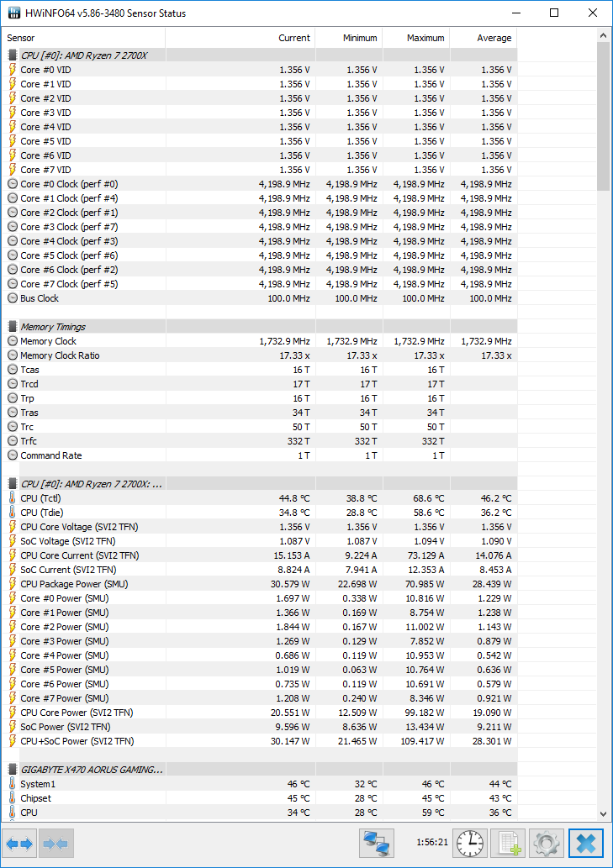The height and width of the screenshot is (868, 613).
Task: Click the 68.6 °C maximum Tctl value
Action: 429,497
